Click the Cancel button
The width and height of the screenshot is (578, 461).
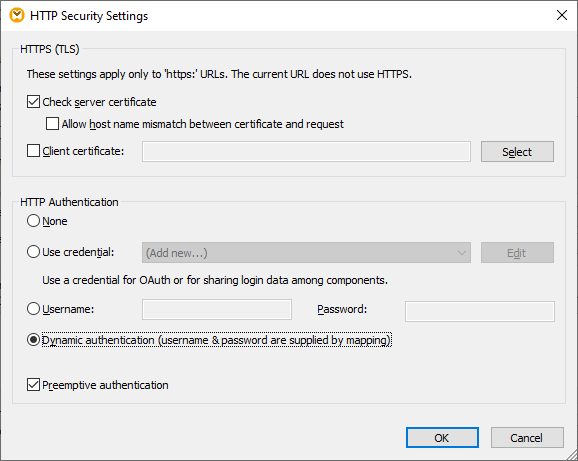tap(527, 438)
